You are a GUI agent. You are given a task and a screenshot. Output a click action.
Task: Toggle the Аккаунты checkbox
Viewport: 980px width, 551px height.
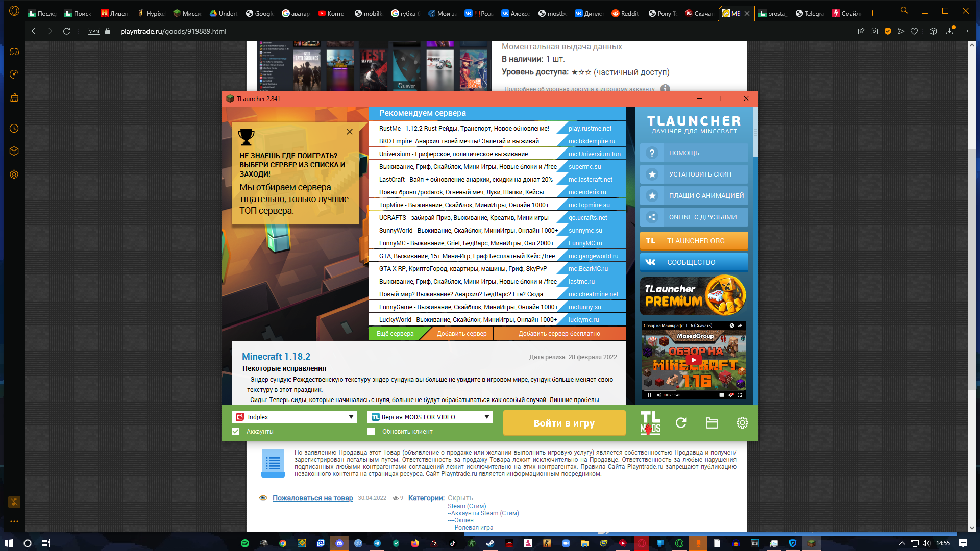[x=236, y=432]
